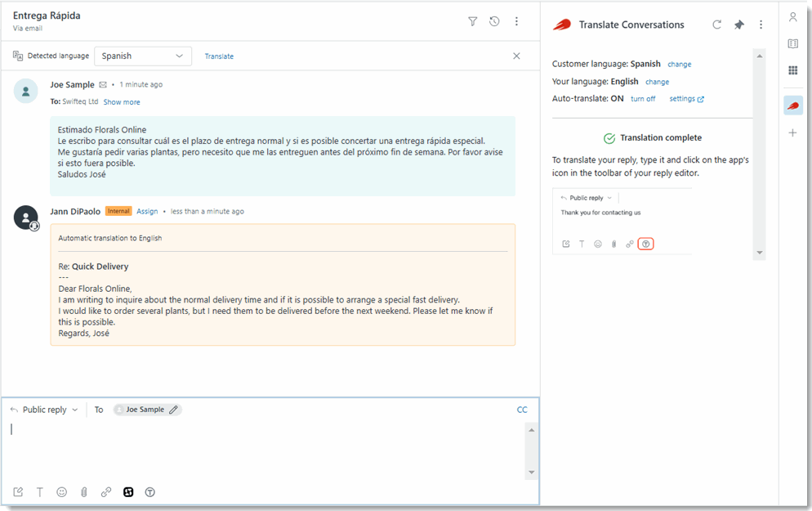Open ticket header three-dot options menu
This screenshot has height=511, width=812.
tap(516, 21)
